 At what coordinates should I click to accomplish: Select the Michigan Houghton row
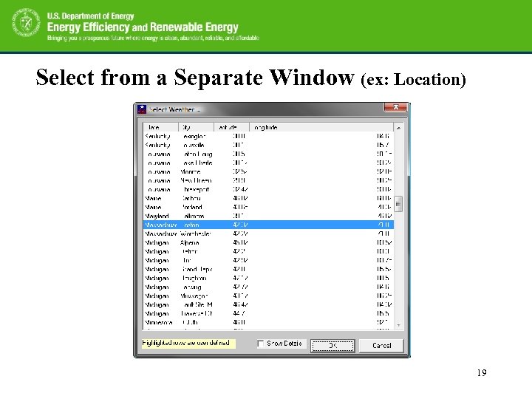click(268, 278)
